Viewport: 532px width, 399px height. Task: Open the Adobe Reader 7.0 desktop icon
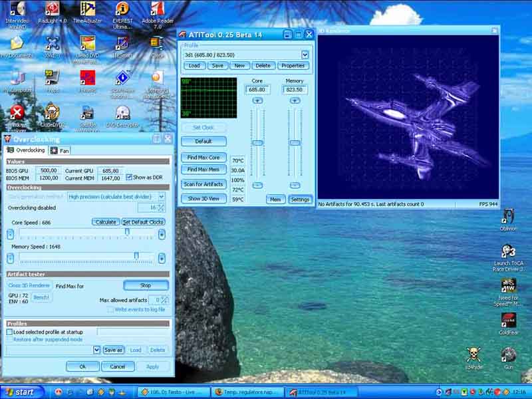(x=157, y=9)
